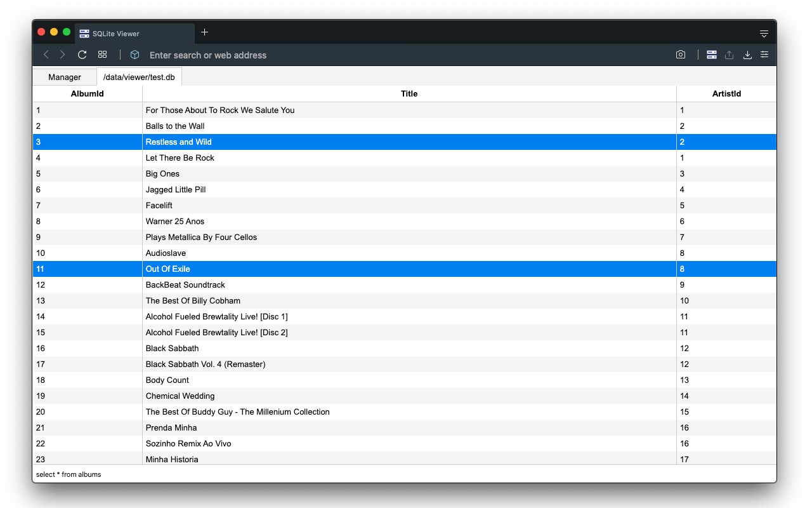Select the SQLite Viewer browser tab
812x508 pixels.
(134, 34)
